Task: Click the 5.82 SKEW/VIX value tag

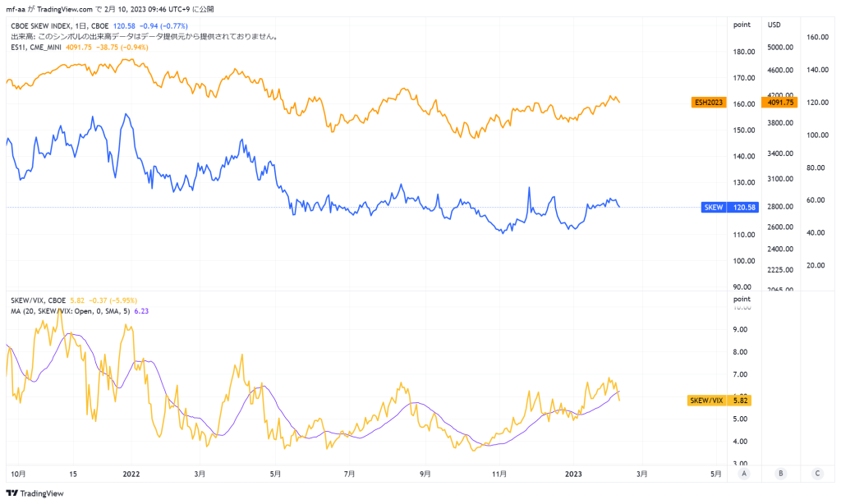Action: (x=740, y=401)
